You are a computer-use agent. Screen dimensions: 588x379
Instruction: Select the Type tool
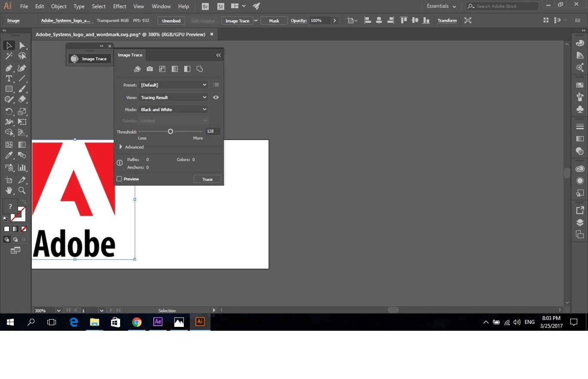tap(9, 78)
